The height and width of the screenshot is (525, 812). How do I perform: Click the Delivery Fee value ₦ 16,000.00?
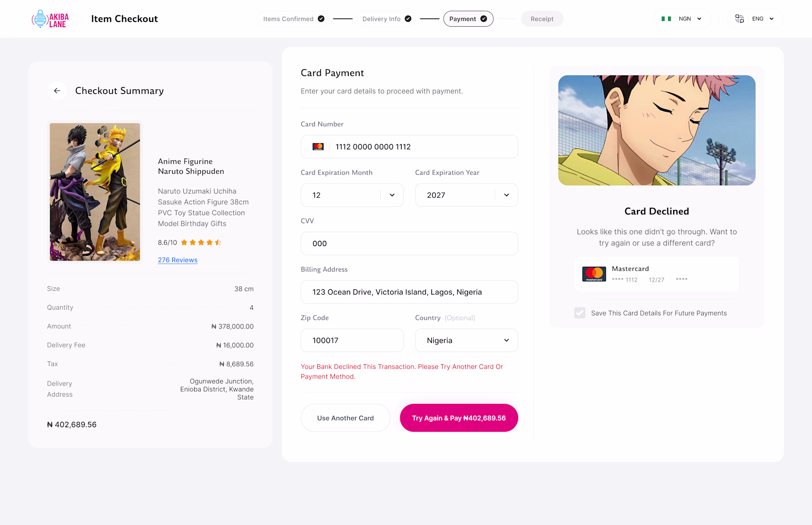coord(235,345)
